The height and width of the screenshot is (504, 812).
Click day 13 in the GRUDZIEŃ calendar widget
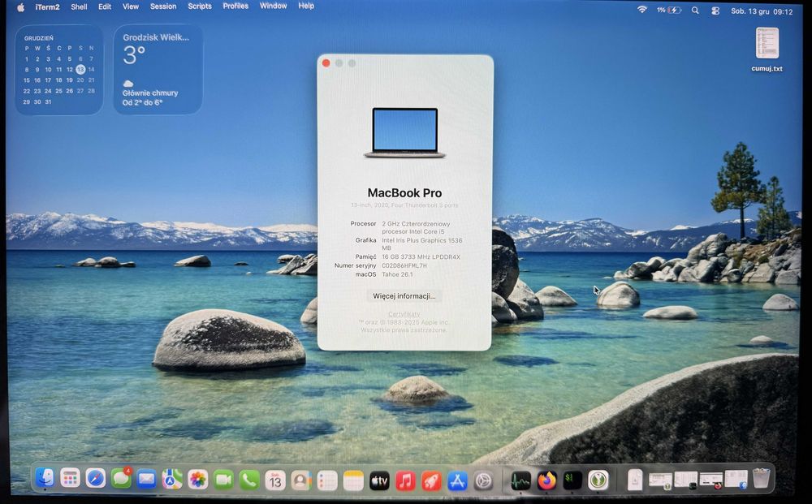(x=80, y=69)
